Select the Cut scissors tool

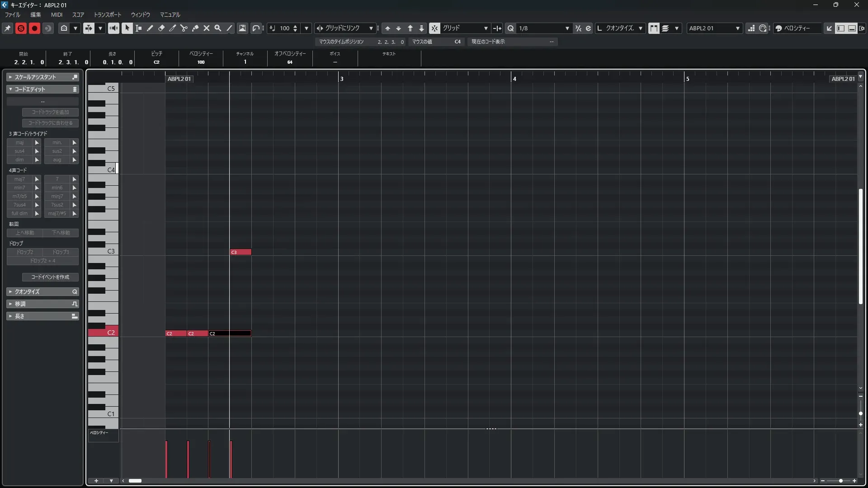coord(184,28)
